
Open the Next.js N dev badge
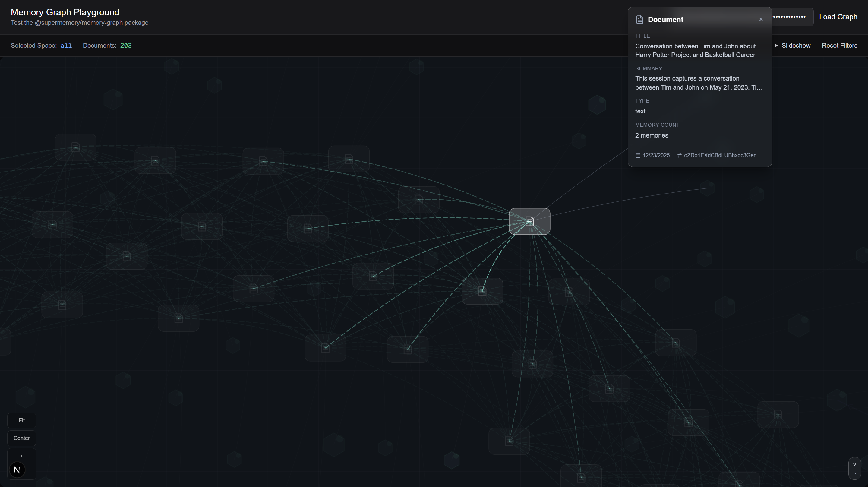(x=17, y=470)
